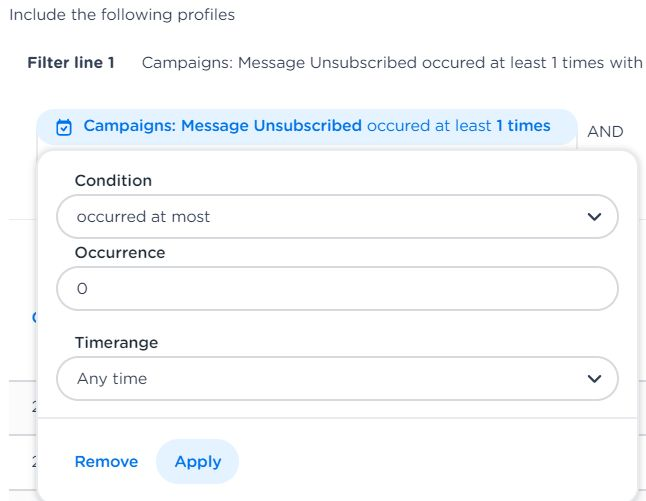Viewport: 646px width, 501px height.
Task: Click 'occured at least' text in chip
Action: coord(428,126)
